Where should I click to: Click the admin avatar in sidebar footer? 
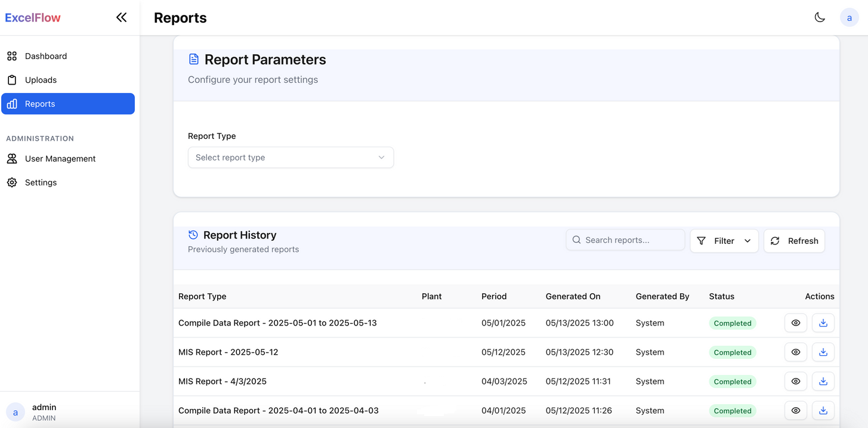click(16, 412)
